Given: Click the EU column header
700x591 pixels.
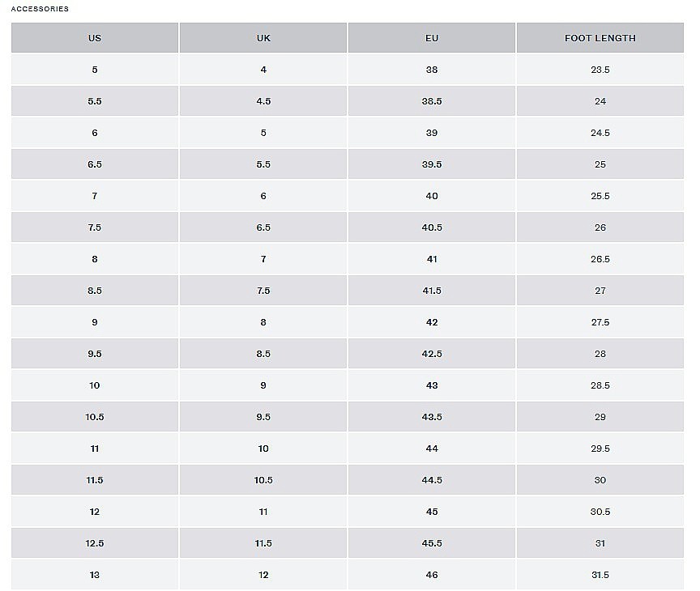Looking at the screenshot, I should point(432,38).
